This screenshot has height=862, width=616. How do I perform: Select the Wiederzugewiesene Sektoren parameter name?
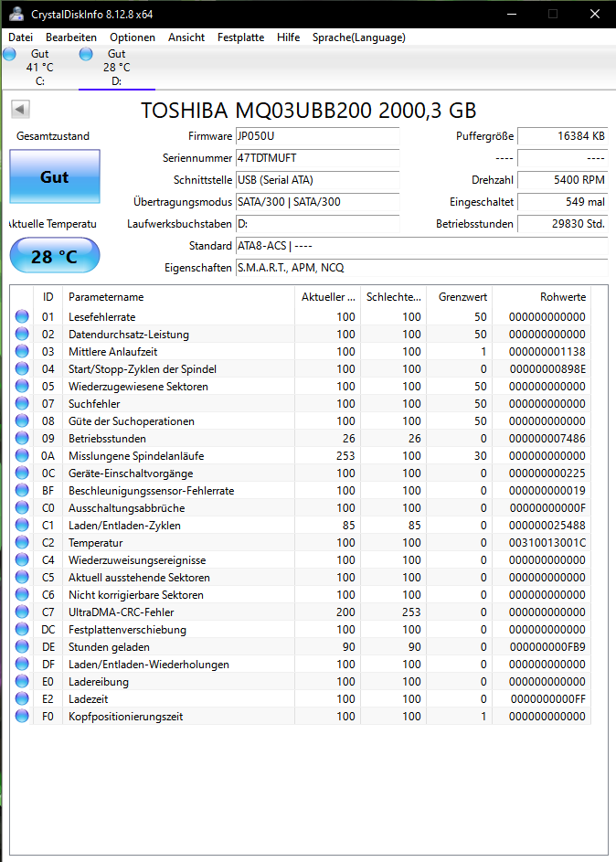point(138,387)
